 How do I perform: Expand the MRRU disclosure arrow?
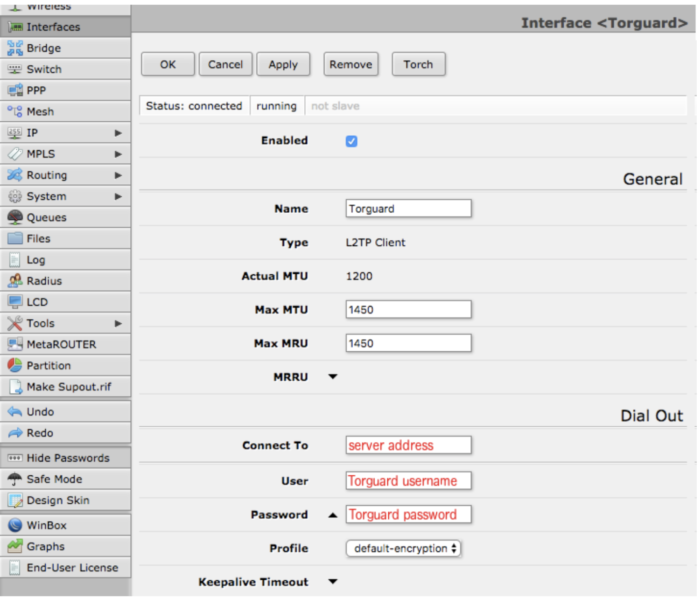332,376
